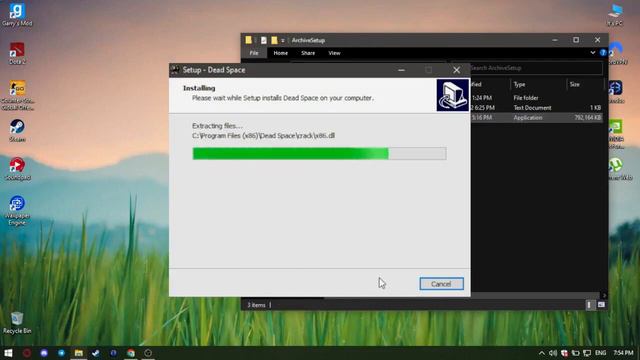Click the Search ArchiveSetup field
640x360 pixels.
pyautogui.click(x=536, y=68)
